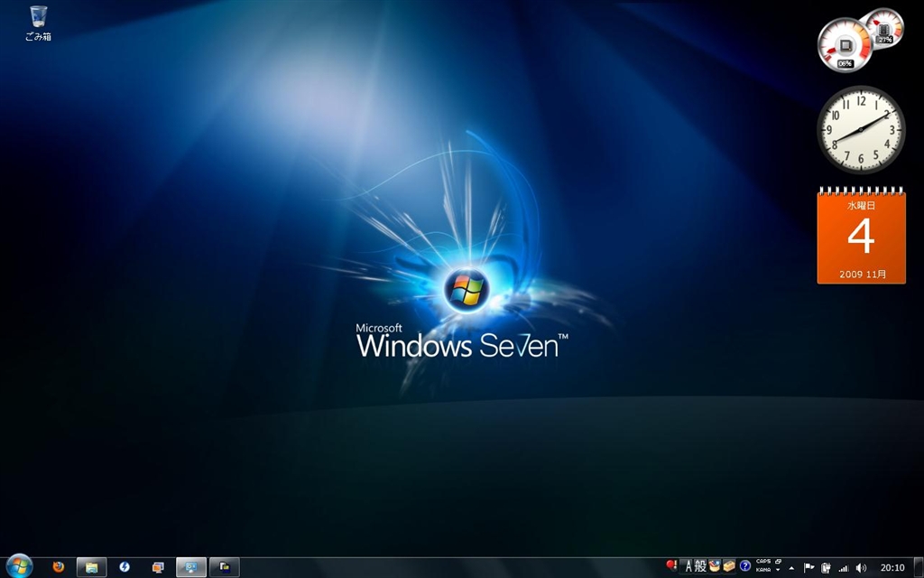
Task: Change IME conversion mode '般' button
Action: [x=700, y=567]
